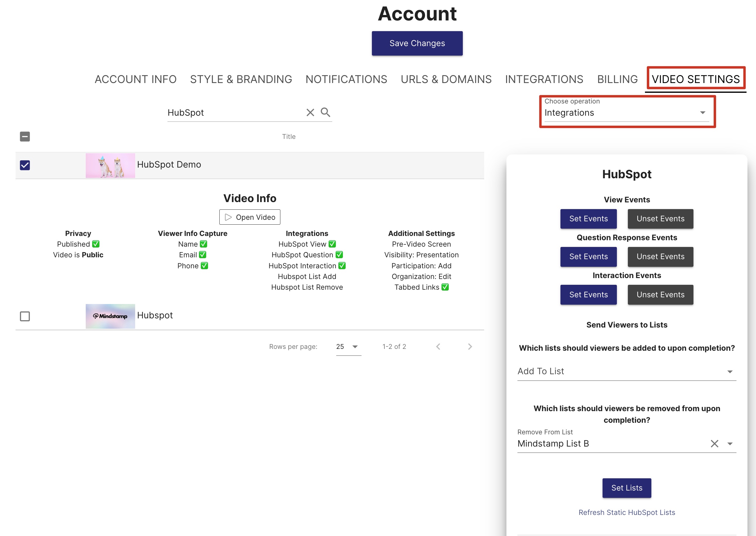
Task: Click the Hubspot video title text
Action: (x=155, y=316)
